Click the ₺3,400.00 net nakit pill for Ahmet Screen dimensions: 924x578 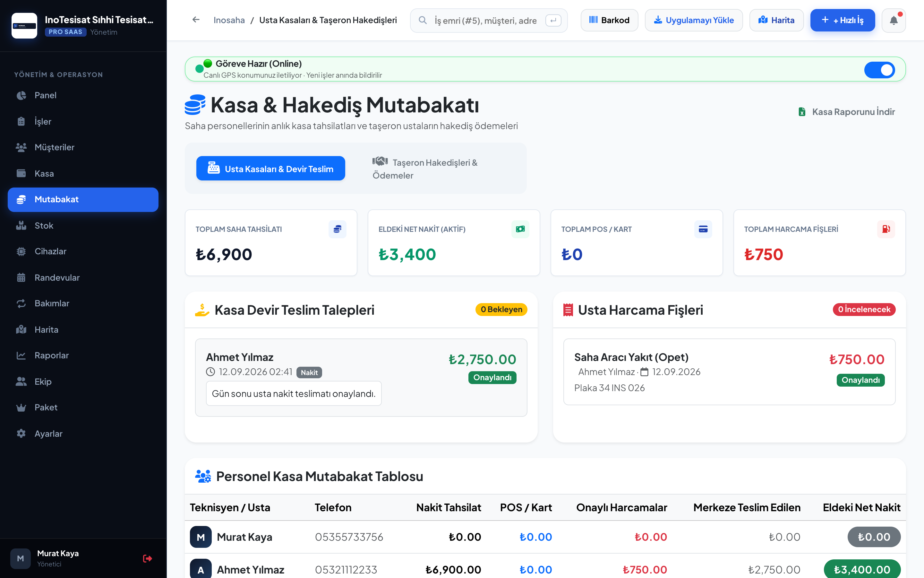[x=862, y=569]
